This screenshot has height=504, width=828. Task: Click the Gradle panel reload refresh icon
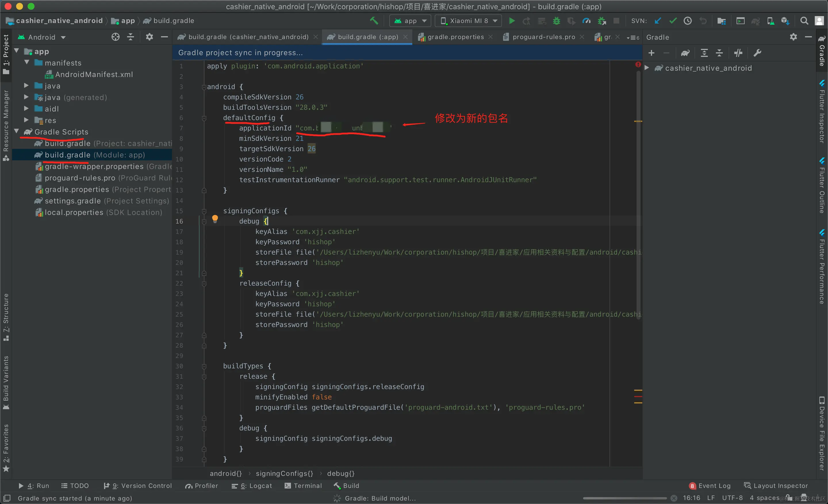click(x=685, y=53)
